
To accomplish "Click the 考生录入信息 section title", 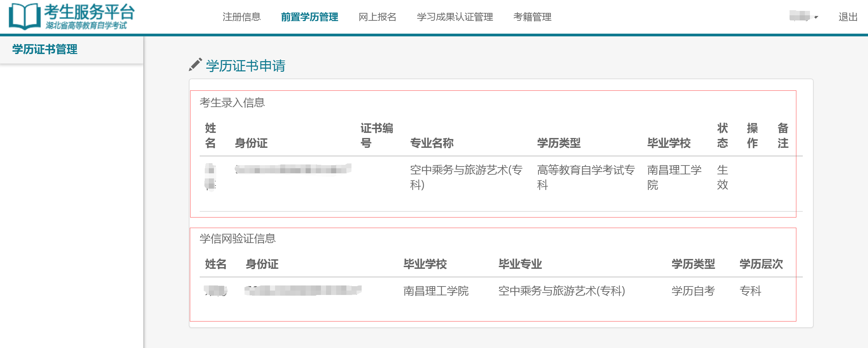I will pos(233,103).
